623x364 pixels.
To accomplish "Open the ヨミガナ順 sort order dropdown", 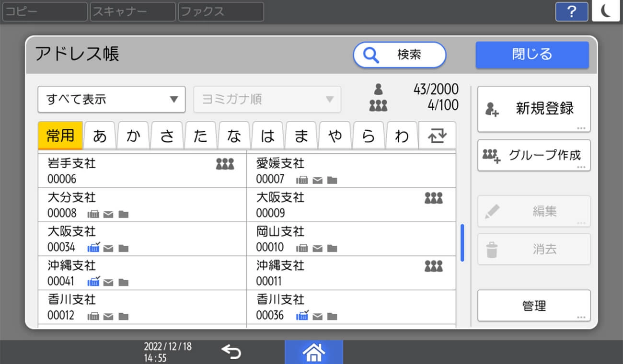I will (267, 99).
